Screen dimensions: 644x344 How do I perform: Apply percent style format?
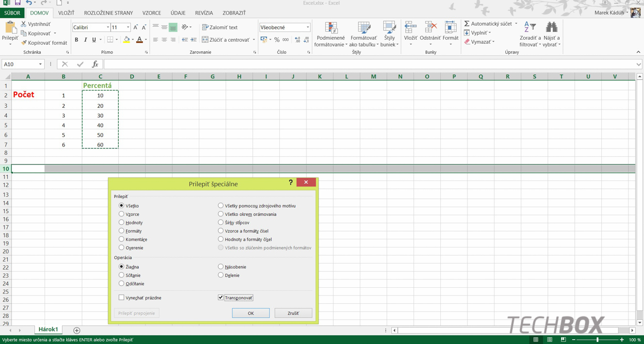277,40
